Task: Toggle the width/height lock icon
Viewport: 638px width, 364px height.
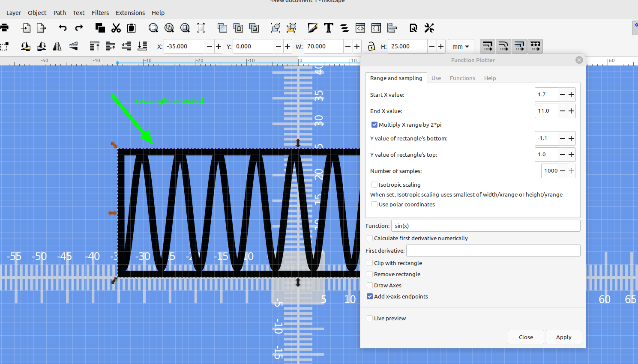Action: pos(371,46)
